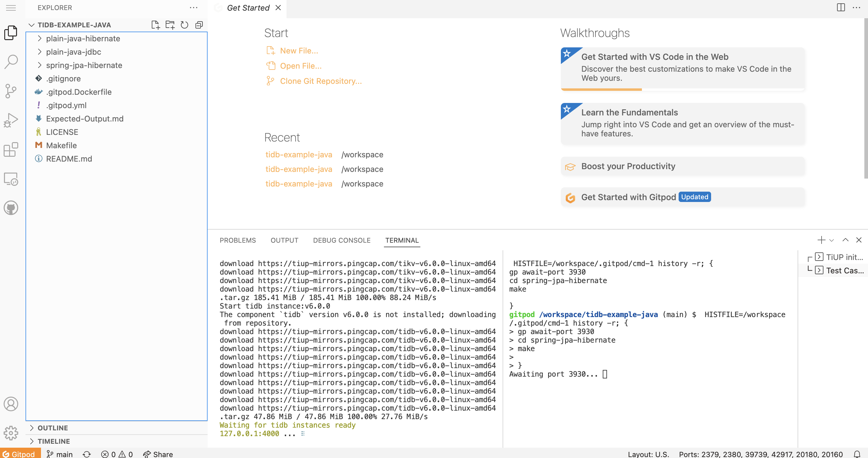
Task: Open GitHub view in activity bar
Action: pos(11,208)
